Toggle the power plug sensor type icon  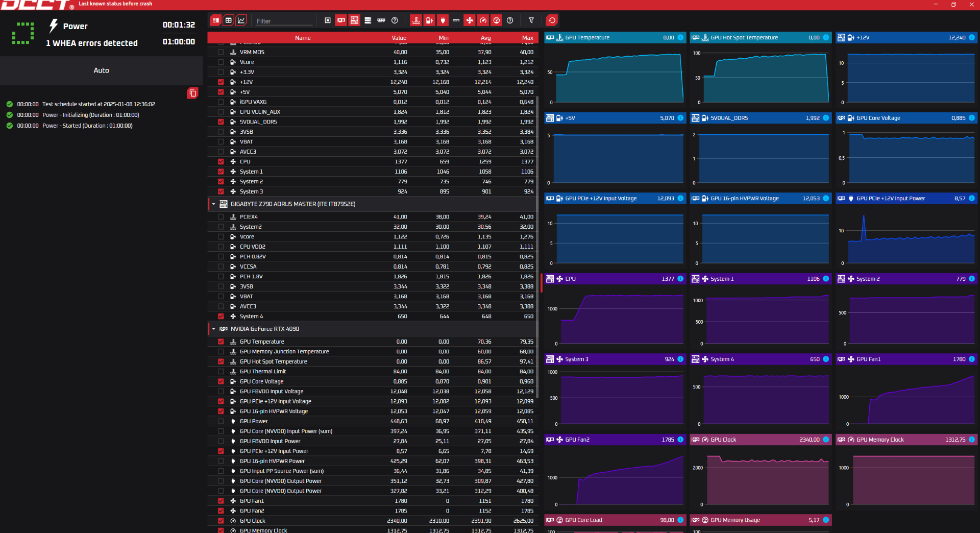click(x=443, y=20)
